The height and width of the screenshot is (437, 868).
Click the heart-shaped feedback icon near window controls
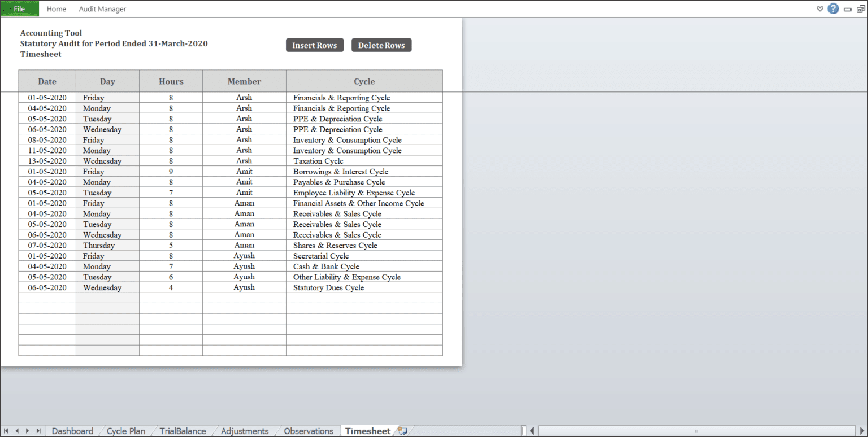click(x=819, y=9)
